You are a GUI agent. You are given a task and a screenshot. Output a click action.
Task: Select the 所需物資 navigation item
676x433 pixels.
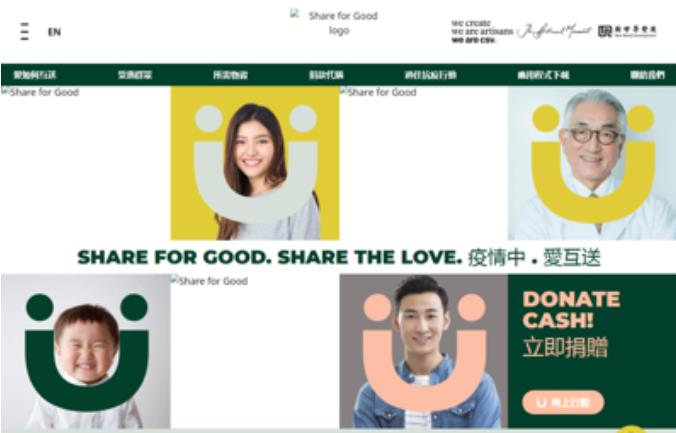tap(230, 75)
